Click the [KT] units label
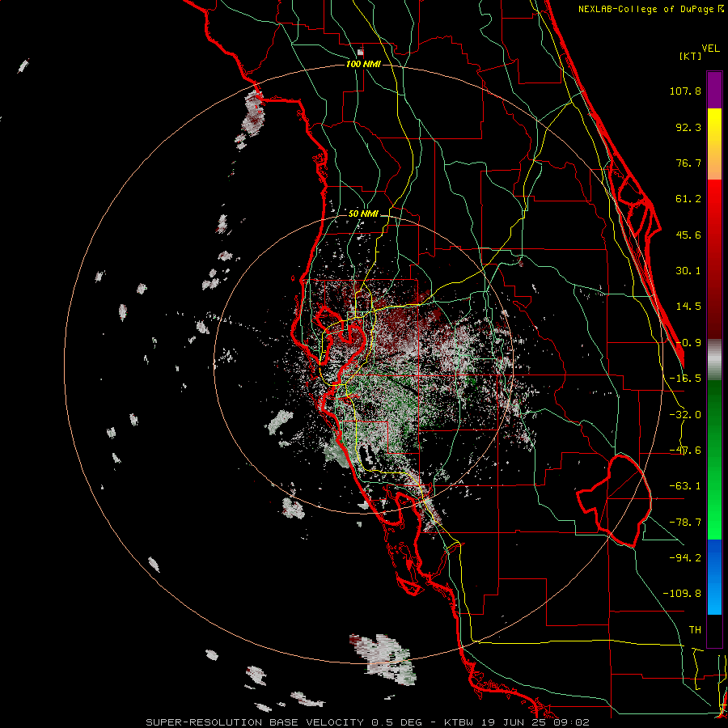 691,56
